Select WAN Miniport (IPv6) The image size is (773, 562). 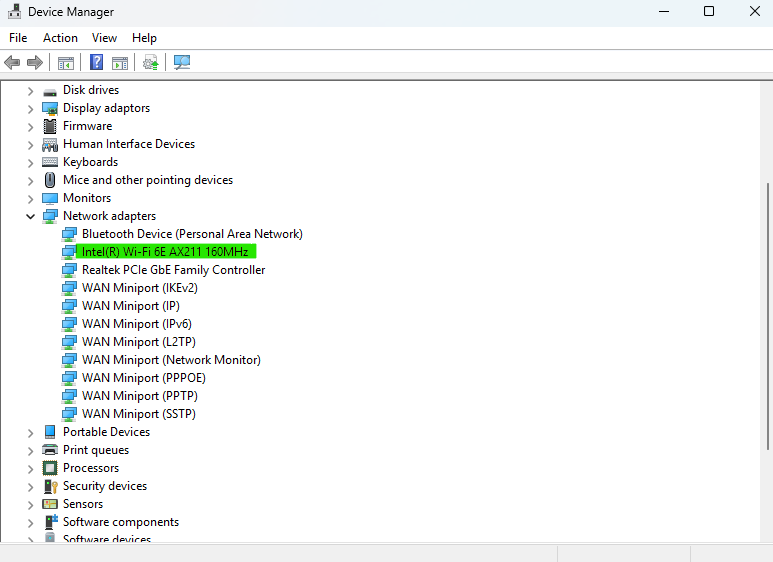[x=137, y=324]
